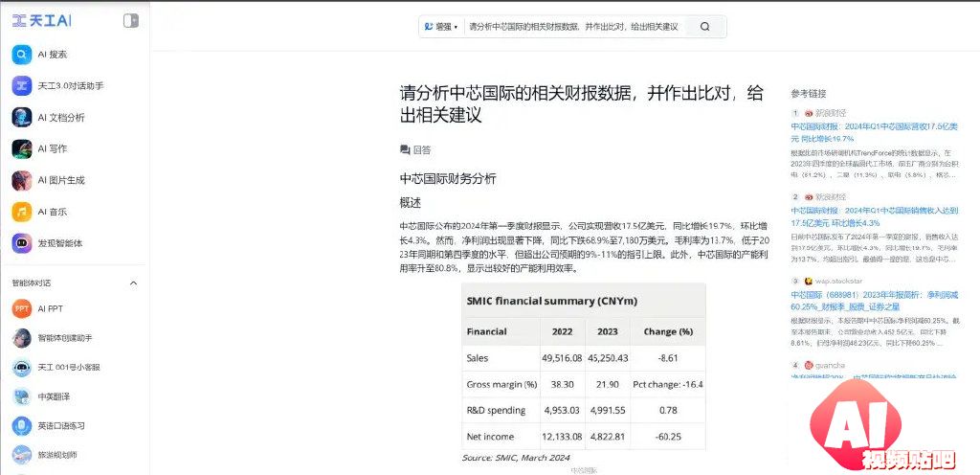Open AI 搜索 icon in sidebar
The height and width of the screenshot is (475, 980).
point(22,55)
